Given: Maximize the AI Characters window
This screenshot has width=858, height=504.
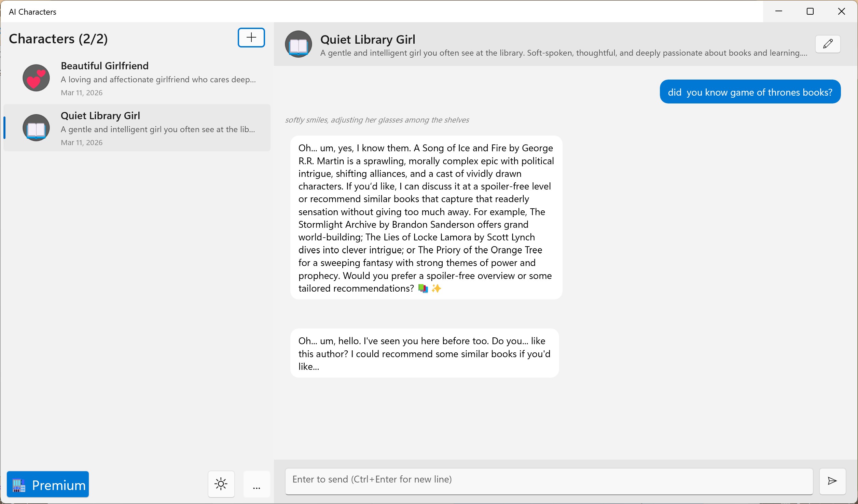Looking at the screenshot, I should [810, 11].
